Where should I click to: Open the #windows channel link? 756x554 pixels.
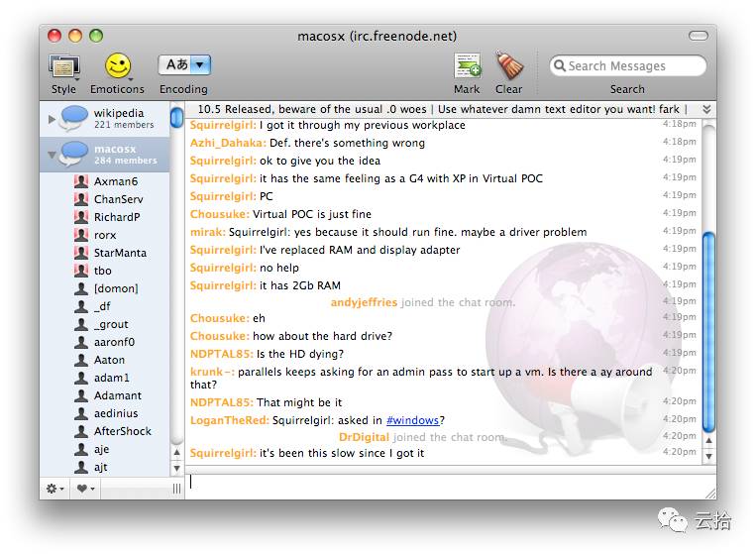coord(413,420)
